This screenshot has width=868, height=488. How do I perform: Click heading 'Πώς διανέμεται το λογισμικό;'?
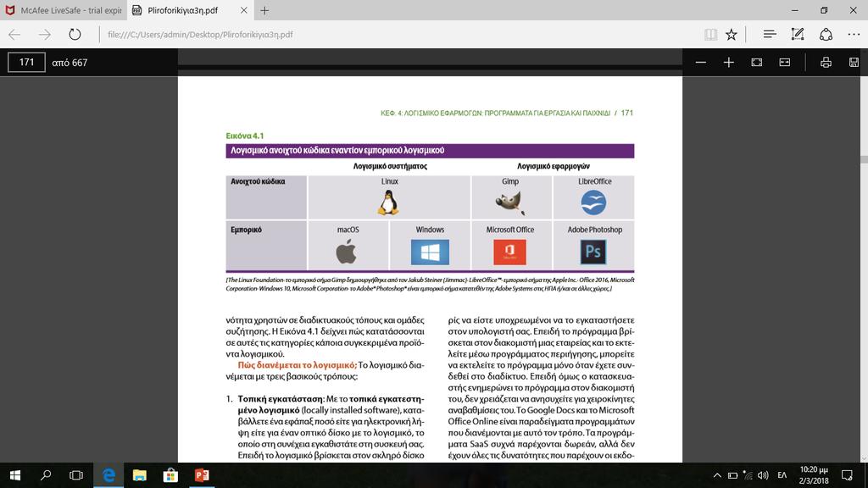(x=298, y=365)
